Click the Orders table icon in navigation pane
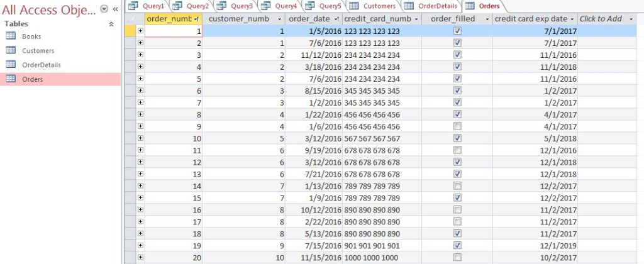Image resolution: width=644 pixels, height=264 pixels. click(x=11, y=79)
